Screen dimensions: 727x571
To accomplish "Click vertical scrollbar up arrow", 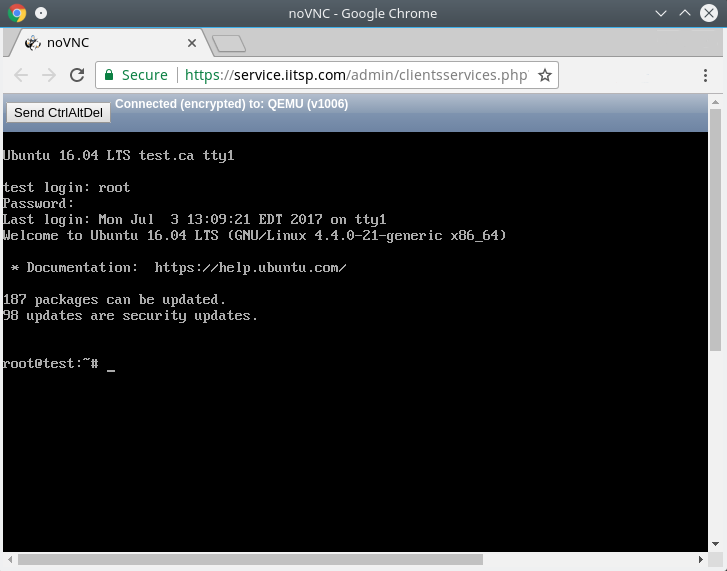I will point(715,102).
